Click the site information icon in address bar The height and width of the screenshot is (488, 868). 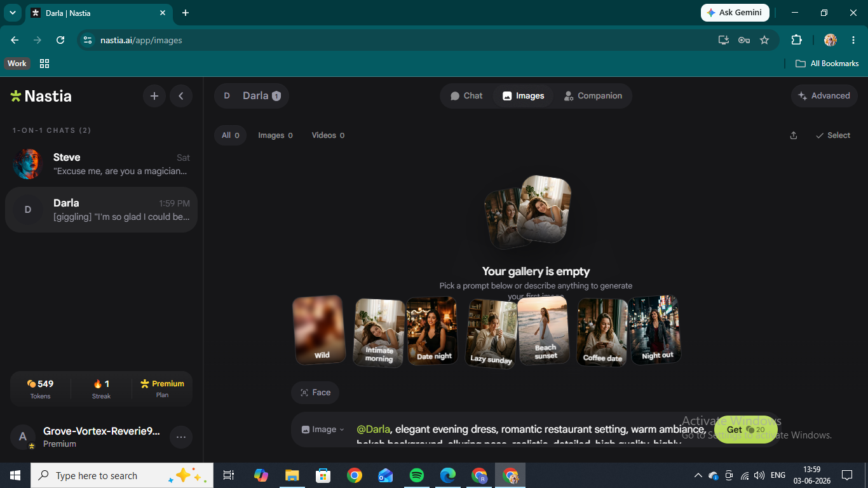[x=88, y=40]
